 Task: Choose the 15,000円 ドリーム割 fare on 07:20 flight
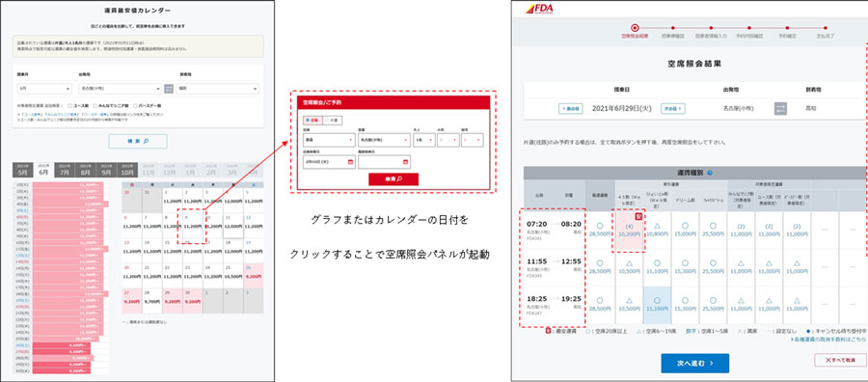[x=685, y=231]
